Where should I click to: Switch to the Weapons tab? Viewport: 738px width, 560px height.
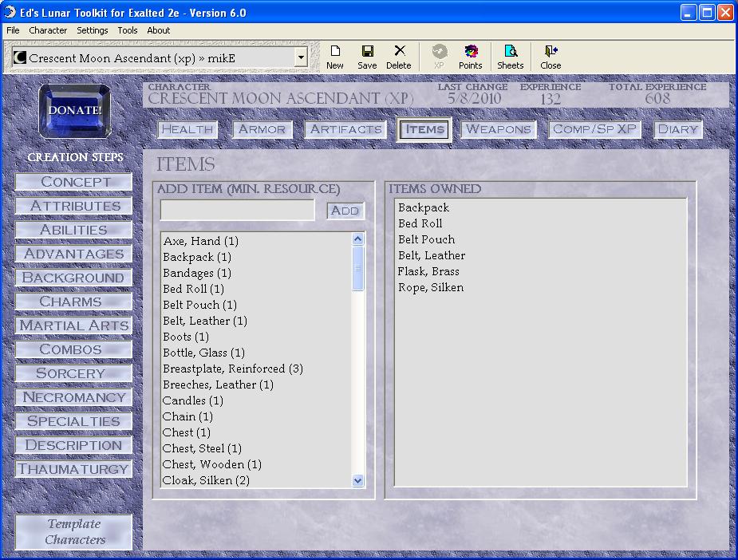(499, 129)
